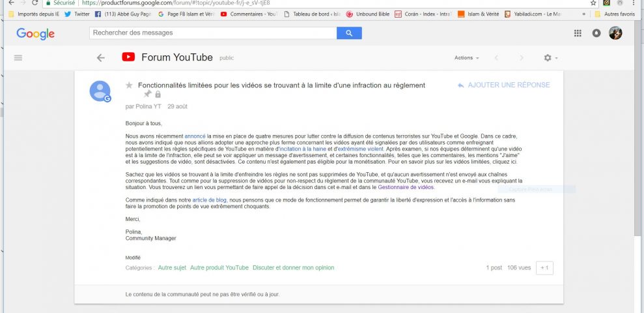Screen dimensions: 644x313
Task: Open the Corán Index bookmark
Action: tap(423, 14)
